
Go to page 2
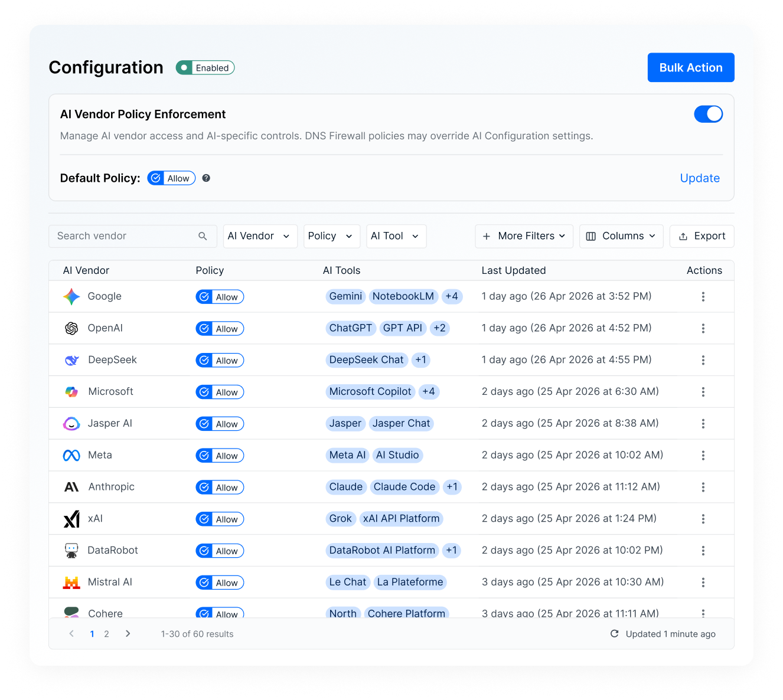click(x=106, y=634)
